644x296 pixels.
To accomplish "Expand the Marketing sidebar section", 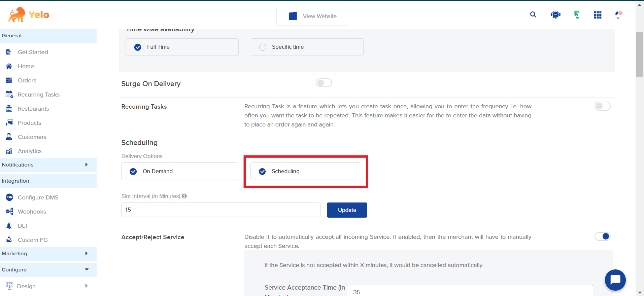I will (x=48, y=254).
